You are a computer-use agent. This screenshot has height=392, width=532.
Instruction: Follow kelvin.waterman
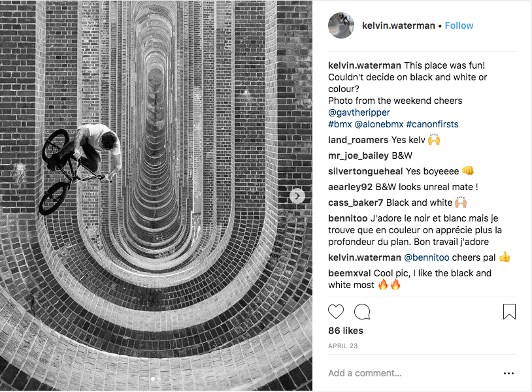point(459,25)
